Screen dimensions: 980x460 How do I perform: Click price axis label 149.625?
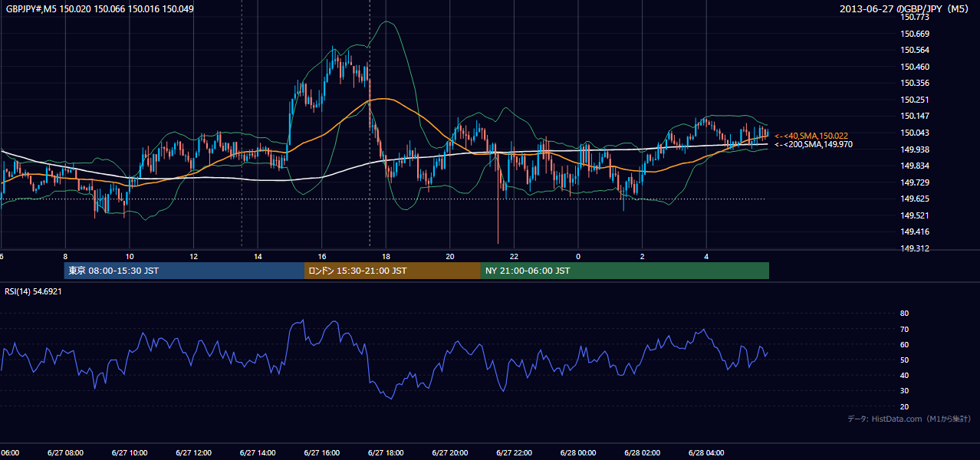click(914, 199)
